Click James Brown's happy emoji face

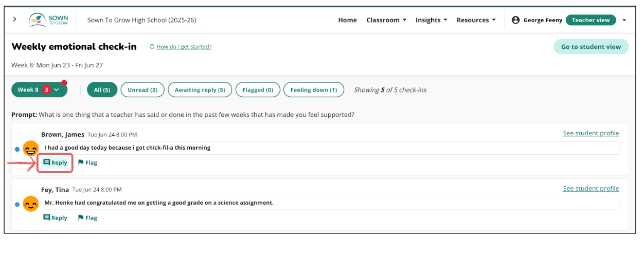click(31, 149)
